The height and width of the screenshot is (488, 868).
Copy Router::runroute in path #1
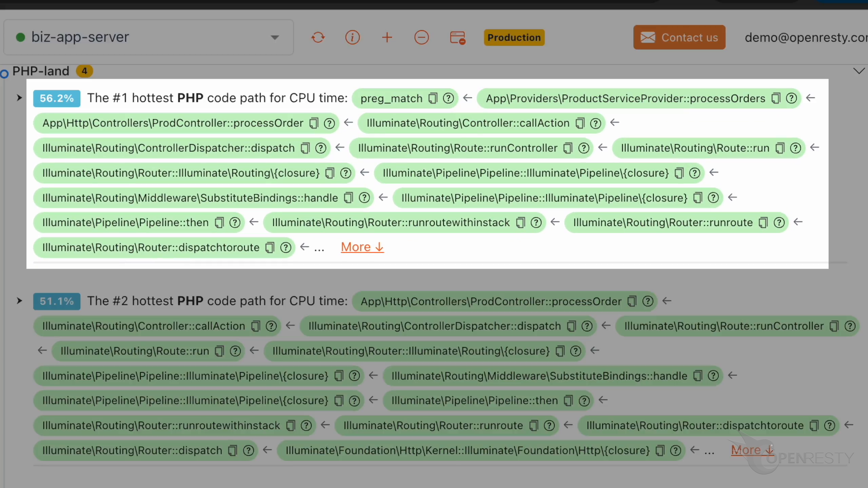(x=763, y=223)
